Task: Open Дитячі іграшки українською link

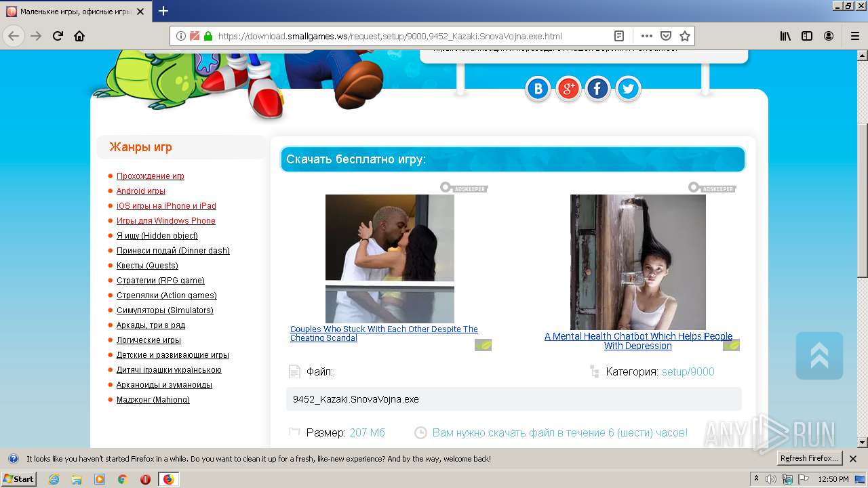Action: click(169, 370)
